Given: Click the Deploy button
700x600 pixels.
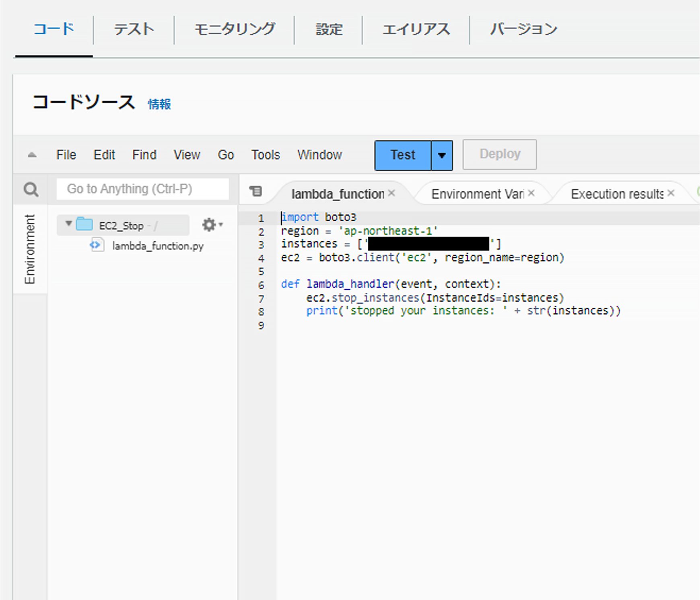Looking at the screenshot, I should pyautogui.click(x=500, y=154).
